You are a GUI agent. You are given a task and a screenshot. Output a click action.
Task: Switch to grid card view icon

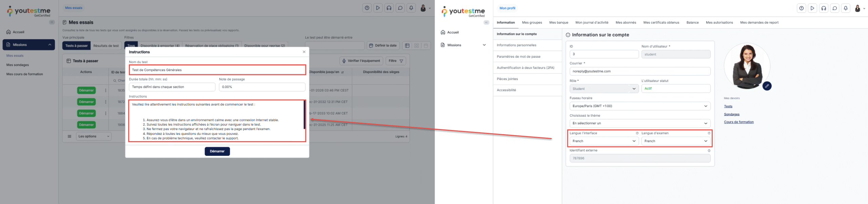click(x=416, y=46)
